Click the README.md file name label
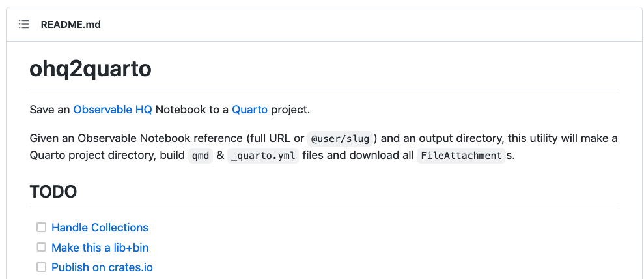Screen dimensions: 644x279 click(x=70, y=25)
